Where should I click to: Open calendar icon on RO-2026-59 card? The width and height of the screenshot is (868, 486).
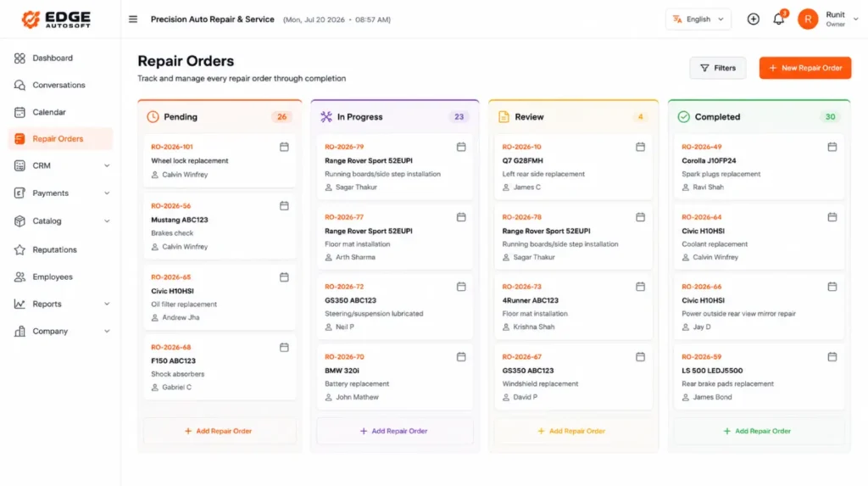pos(832,357)
